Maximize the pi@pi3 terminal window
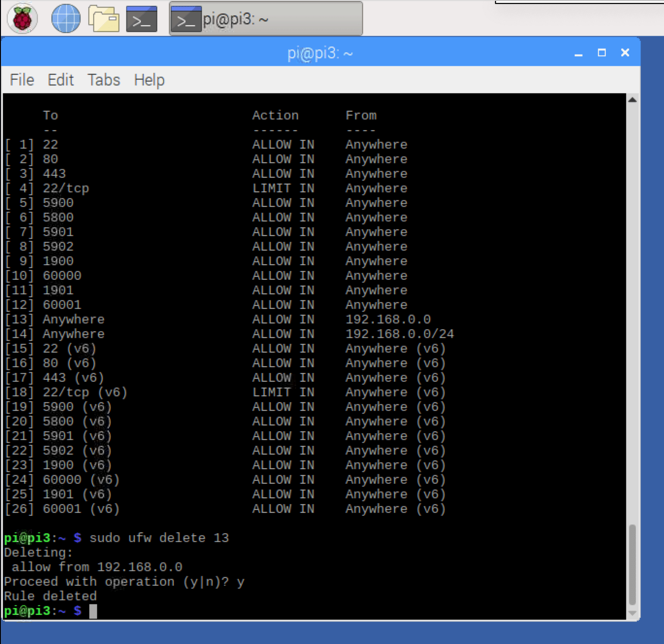 (x=602, y=52)
